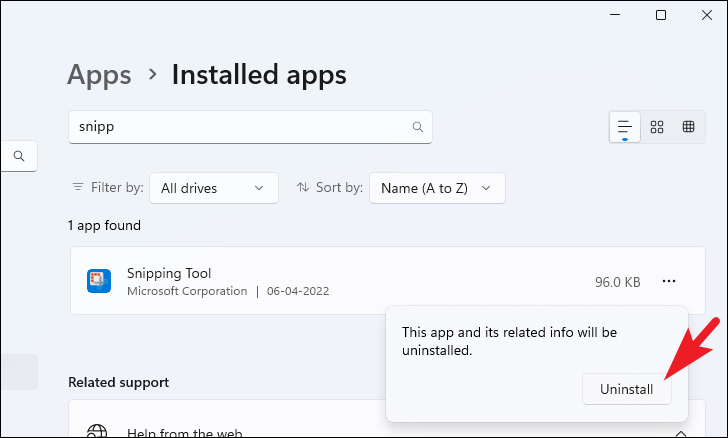Image resolution: width=728 pixels, height=438 pixels.
Task: Click the '96.0 KB' size value
Action: point(618,282)
